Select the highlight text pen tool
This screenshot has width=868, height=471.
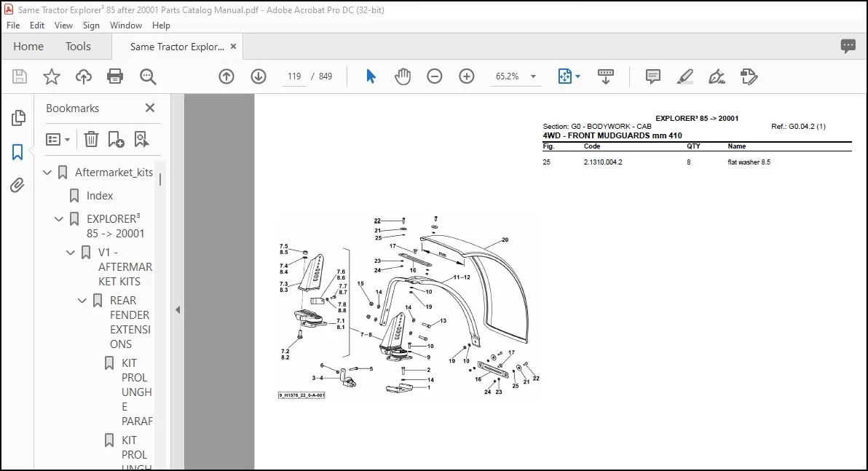[x=684, y=76]
